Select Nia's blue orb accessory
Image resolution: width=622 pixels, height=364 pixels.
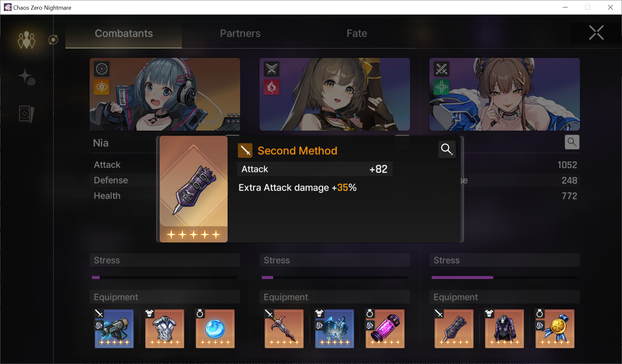(x=215, y=328)
